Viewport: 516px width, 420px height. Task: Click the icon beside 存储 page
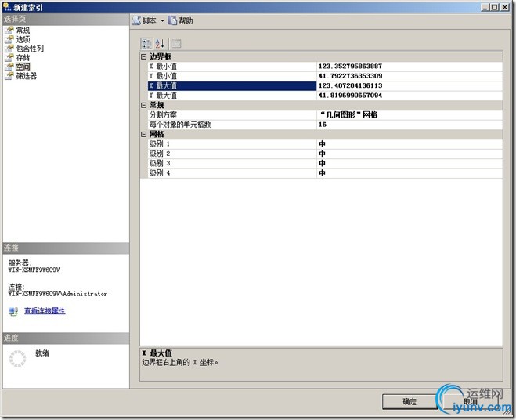point(9,58)
